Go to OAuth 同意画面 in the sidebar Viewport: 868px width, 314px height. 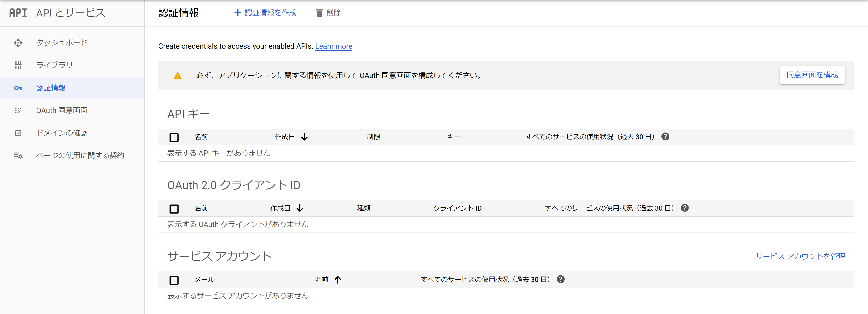pos(72,110)
